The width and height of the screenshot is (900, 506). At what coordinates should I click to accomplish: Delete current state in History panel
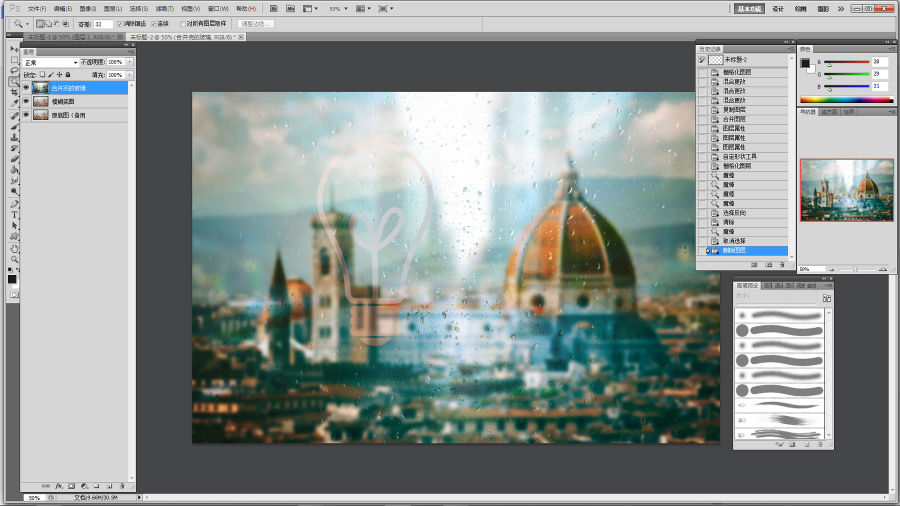(x=781, y=265)
